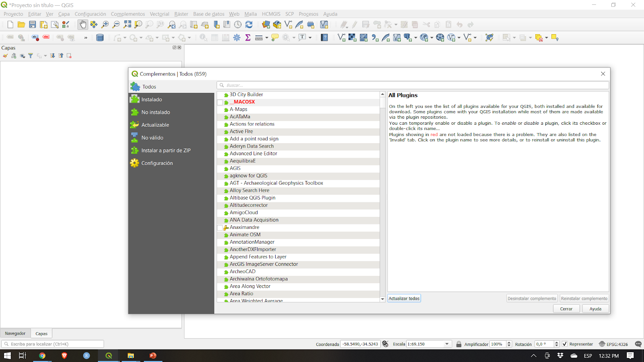Select ArcGIS ImageServer Connector plugin
The width and height of the screenshot is (644, 362).
click(264, 264)
